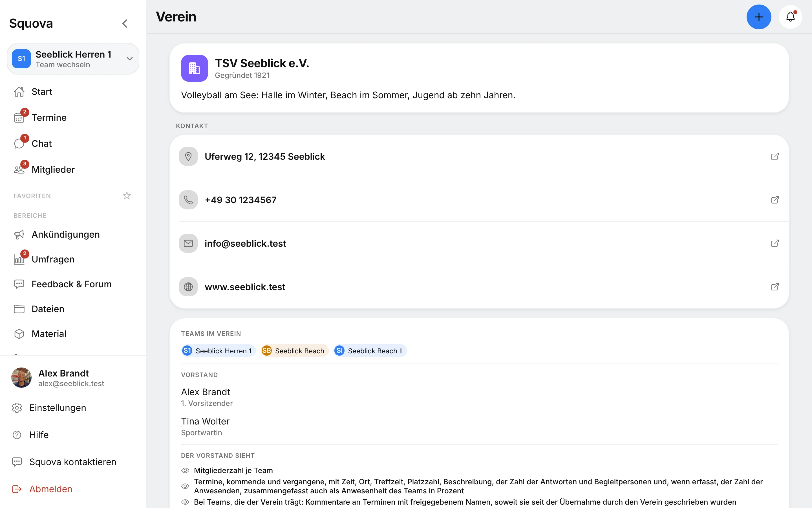The width and height of the screenshot is (812, 508).
Task: Click the Abmelden logout icon
Action: coord(17,489)
